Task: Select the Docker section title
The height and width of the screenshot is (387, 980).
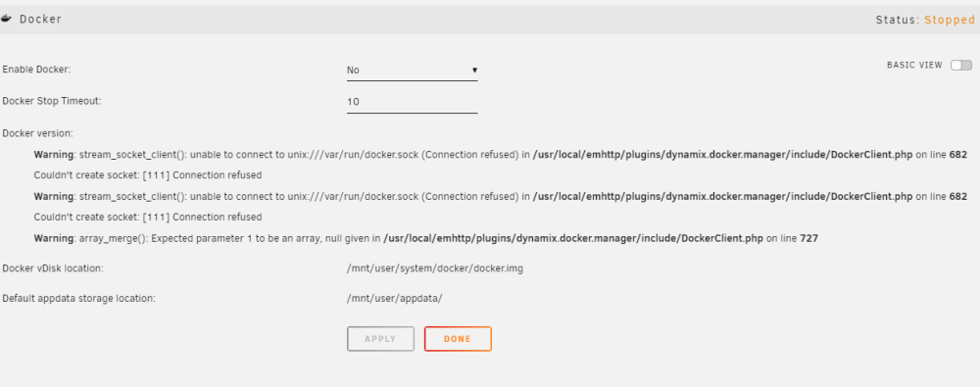Action: click(40, 20)
